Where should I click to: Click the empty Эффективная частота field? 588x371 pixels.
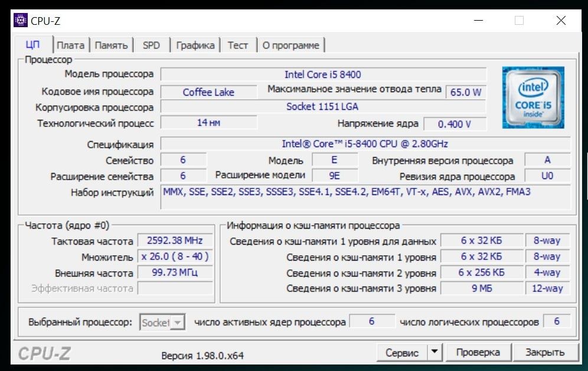[175, 288]
